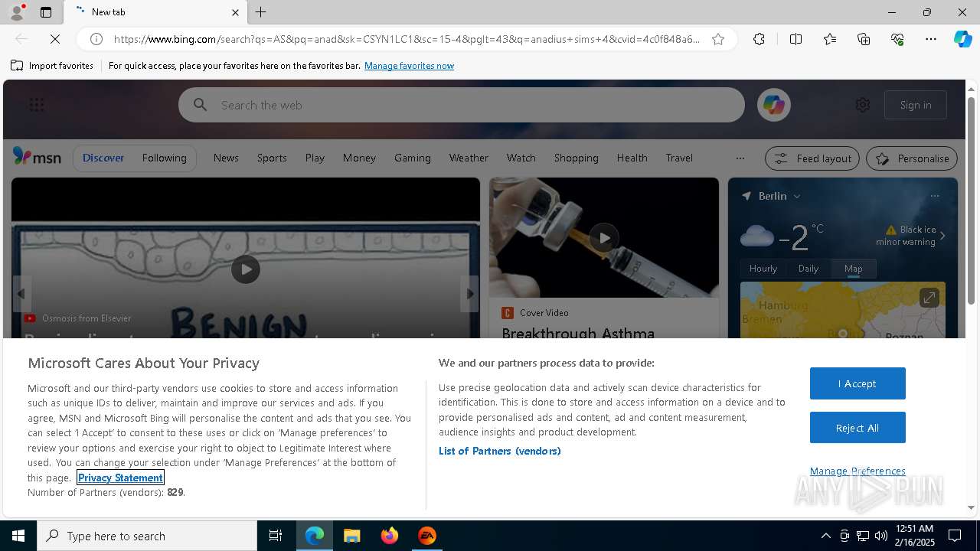Open Manage Preferences link

coord(857,471)
